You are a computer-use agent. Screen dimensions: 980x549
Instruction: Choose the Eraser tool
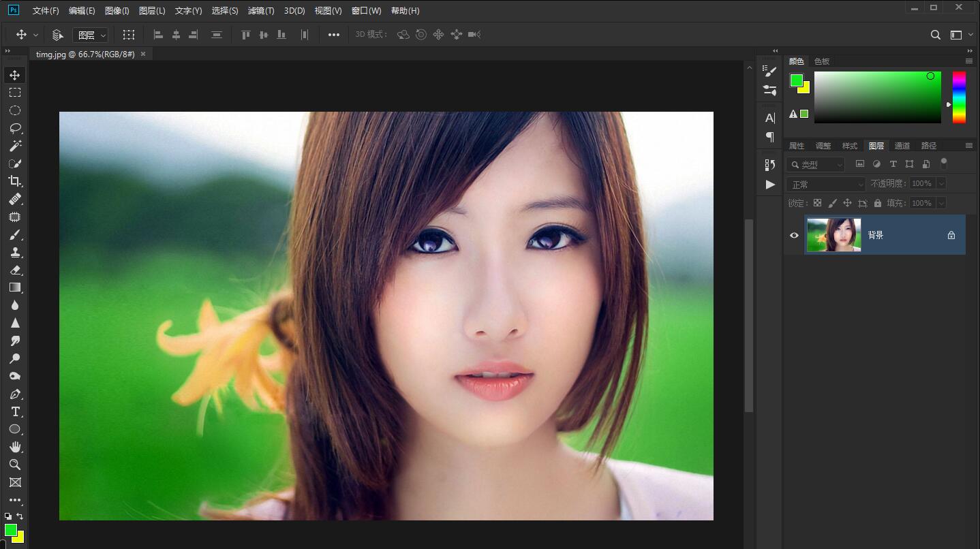tap(15, 270)
